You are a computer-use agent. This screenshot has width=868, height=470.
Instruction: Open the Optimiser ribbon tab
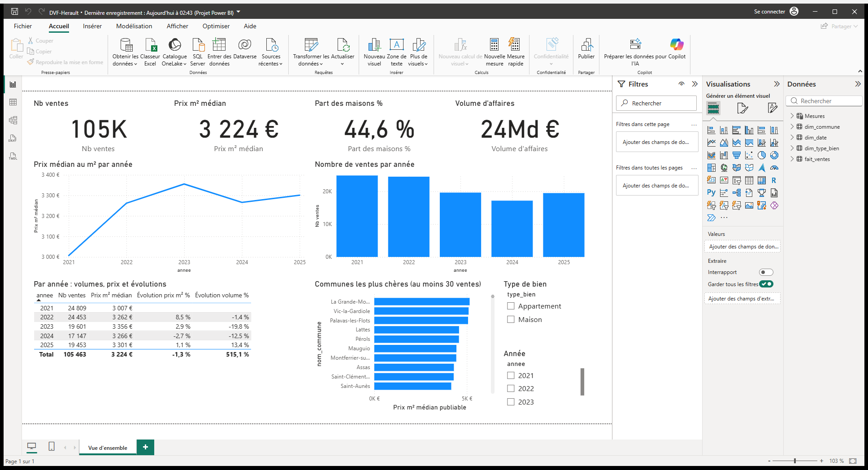coord(216,26)
